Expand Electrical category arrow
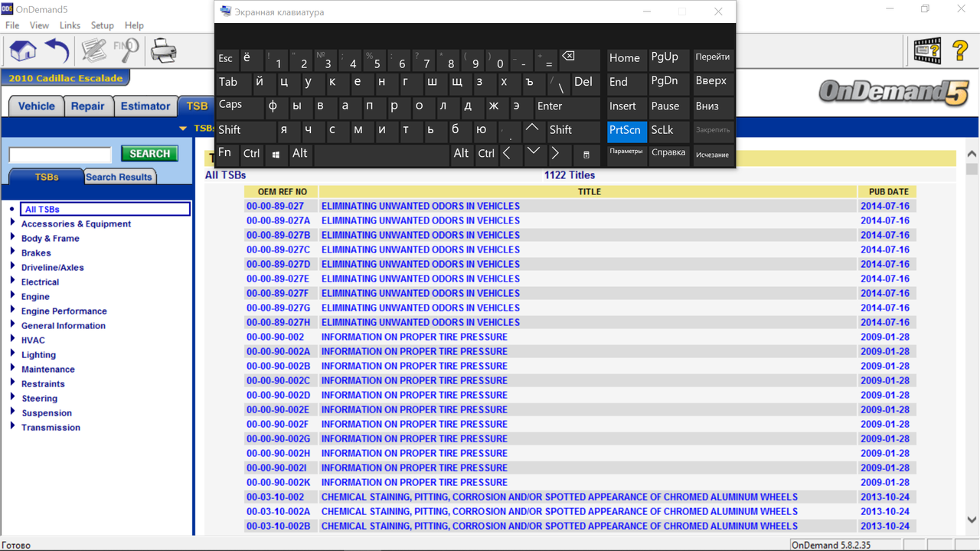 coord(12,281)
